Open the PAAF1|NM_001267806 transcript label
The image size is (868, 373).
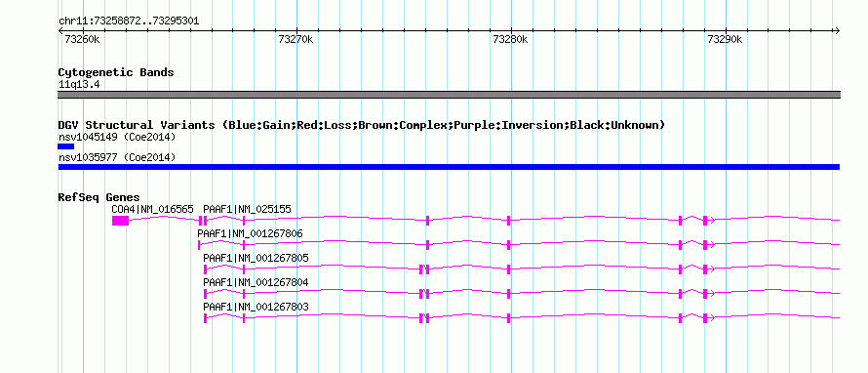[251, 233]
